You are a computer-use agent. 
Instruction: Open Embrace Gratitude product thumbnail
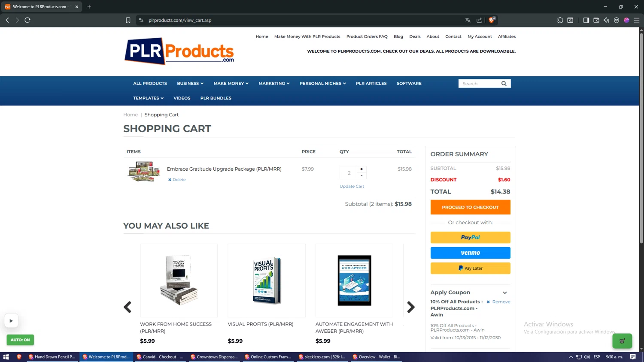(144, 172)
